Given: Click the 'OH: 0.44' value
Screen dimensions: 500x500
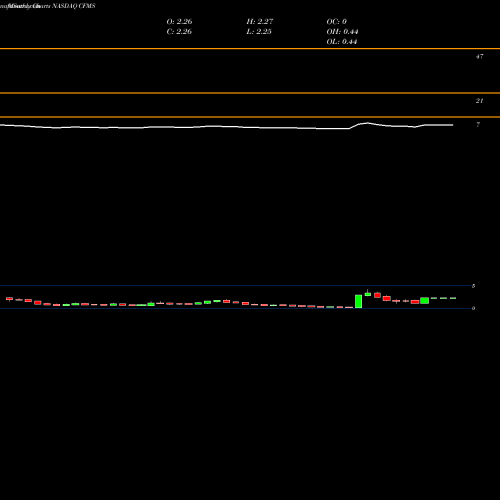Looking at the screenshot, I should (x=342, y=32).
